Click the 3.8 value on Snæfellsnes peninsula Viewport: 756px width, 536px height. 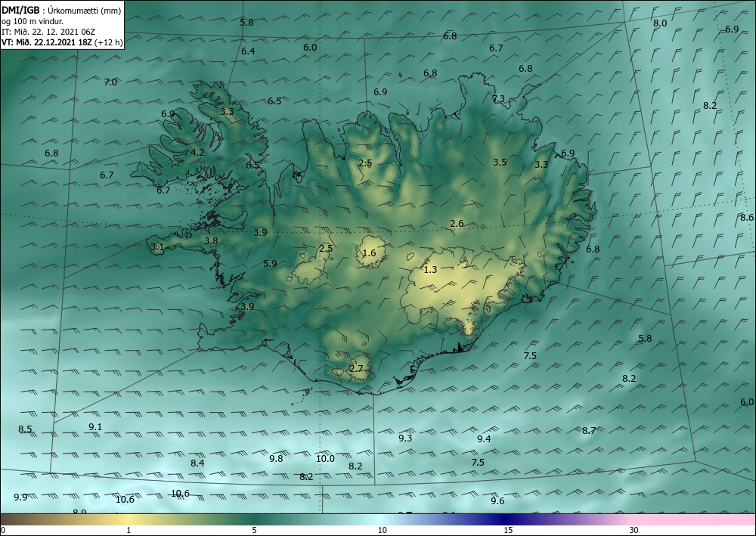click(211, 241)
